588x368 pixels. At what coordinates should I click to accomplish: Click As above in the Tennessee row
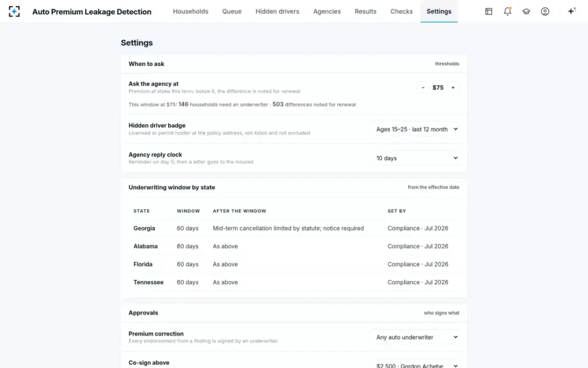tap(225, 282)
